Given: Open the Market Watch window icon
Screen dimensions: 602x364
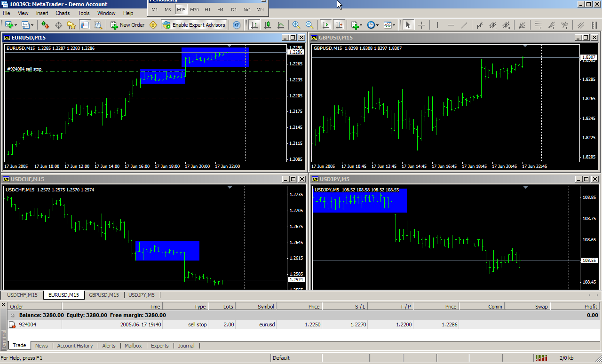Looking at the screenshot, I should 46,25.
